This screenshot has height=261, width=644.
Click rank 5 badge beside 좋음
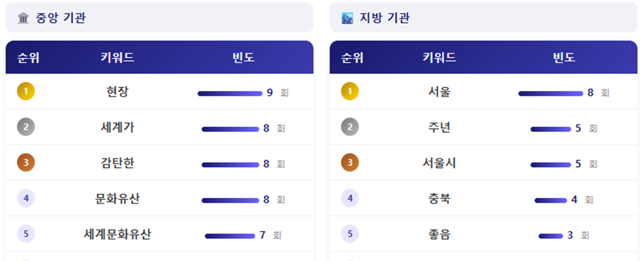pyautogui.click(x=350, y=234)
